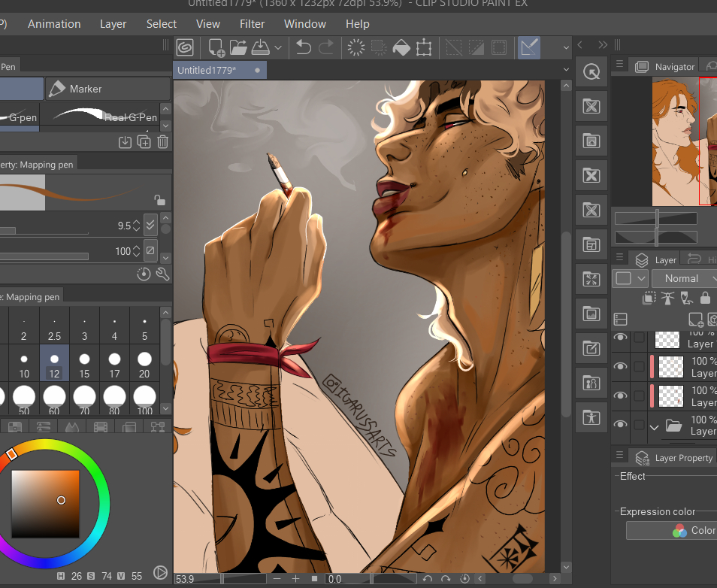Click the Scale/Rotate transform icon

[424, 47]
